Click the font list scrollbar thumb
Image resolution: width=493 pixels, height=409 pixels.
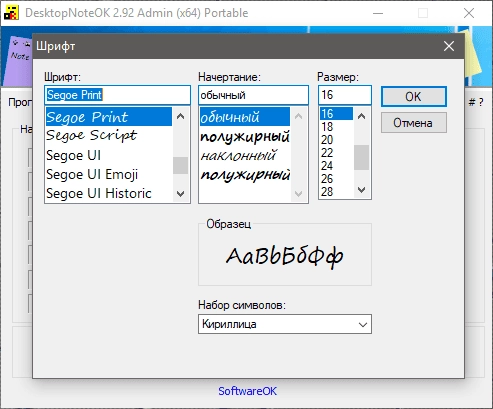click(x=180, y=165)
